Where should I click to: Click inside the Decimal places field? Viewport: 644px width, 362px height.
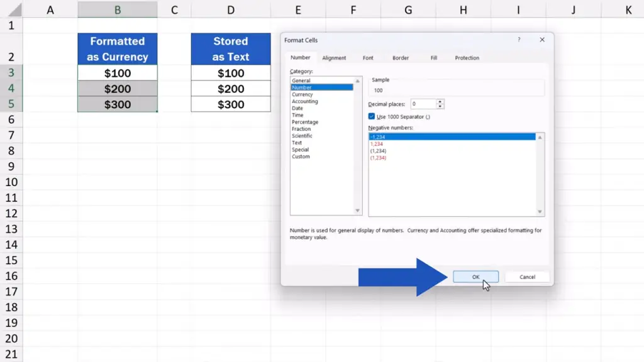[423, 104]
